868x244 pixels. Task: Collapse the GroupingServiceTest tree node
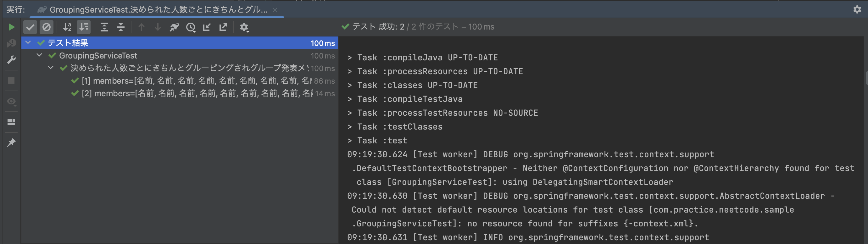[39, 55]
